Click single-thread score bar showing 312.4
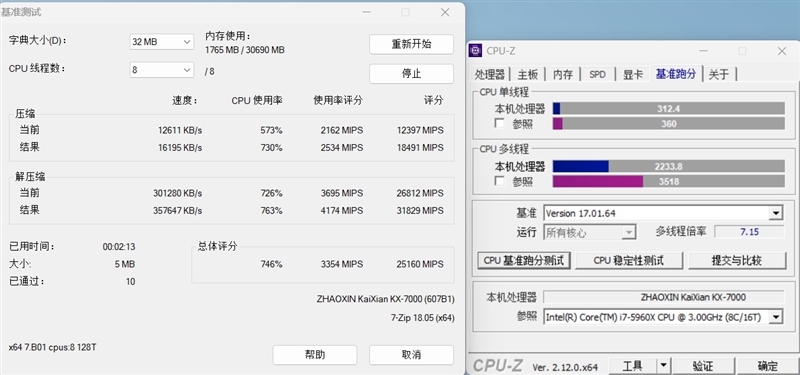The height and width of the screenshot is (375, 800). coord(668,109)
